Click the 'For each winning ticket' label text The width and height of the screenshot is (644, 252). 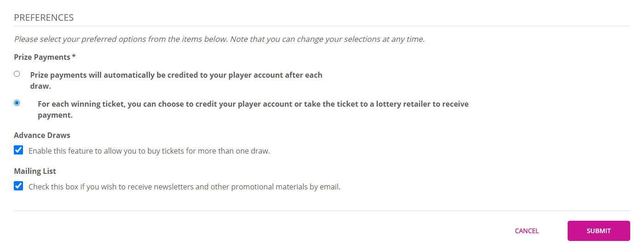pos(253,104)
